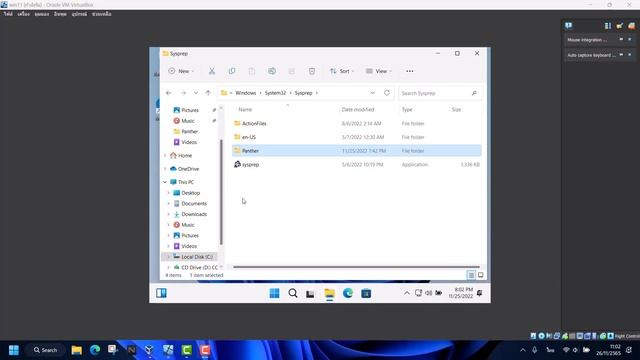The image size is (640, 360).
Task: Click the Copy icon in Explorer toolbar
Action: point(231,71)
